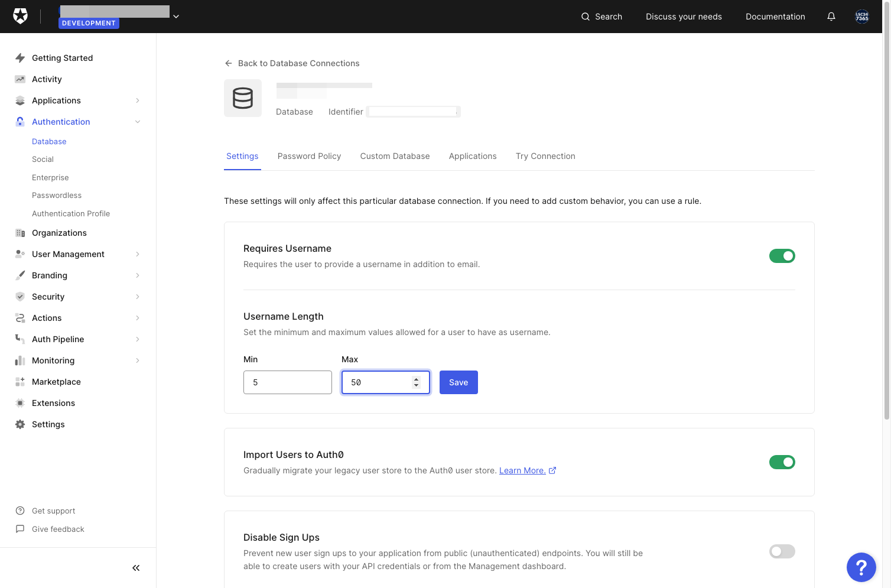Expand the Monitoring chevron
891x588 pixels.
(x=138, y=360)
